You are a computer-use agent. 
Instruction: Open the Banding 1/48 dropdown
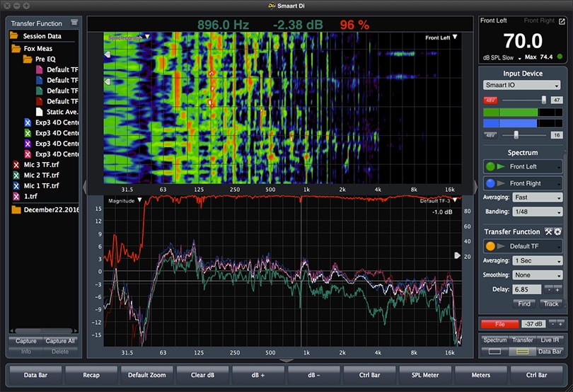[537, 212]
